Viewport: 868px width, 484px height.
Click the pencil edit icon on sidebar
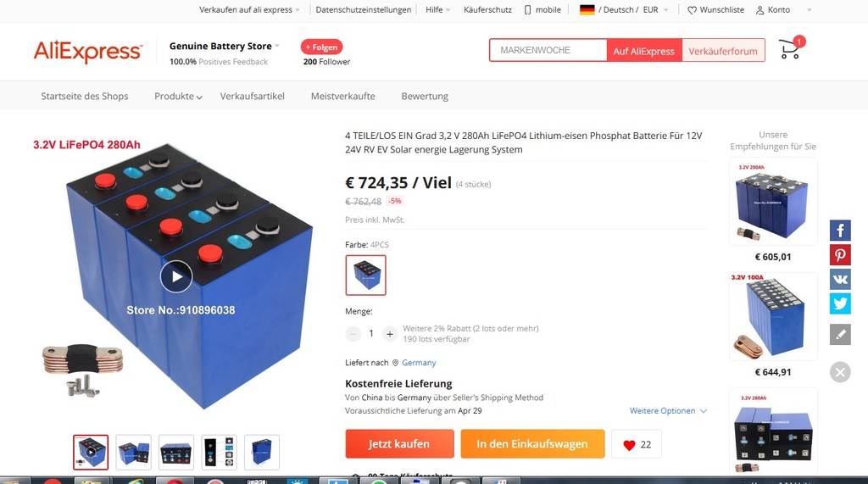[x=840, y=335]
